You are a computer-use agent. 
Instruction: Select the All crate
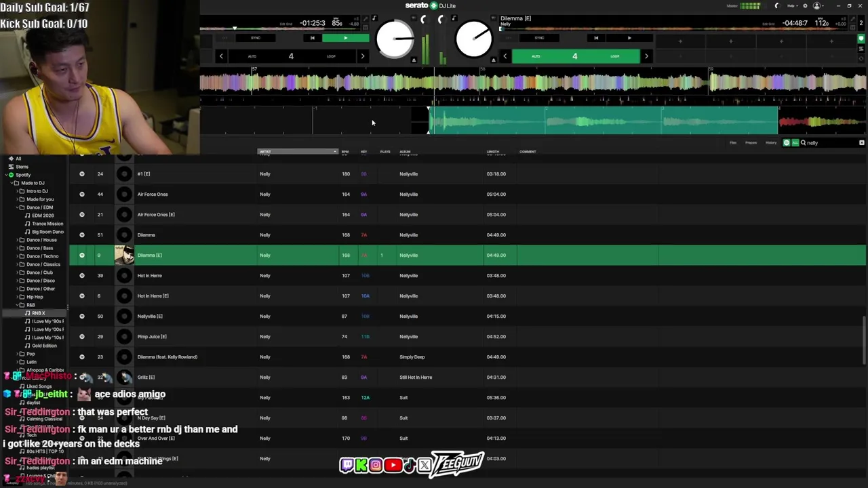pos(18,159)
